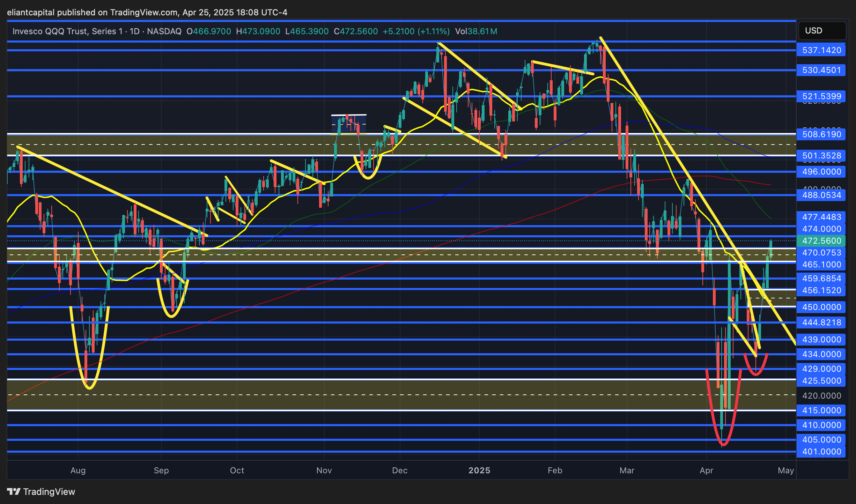Click the Sep label on the time axis

[x=161, y=470]
